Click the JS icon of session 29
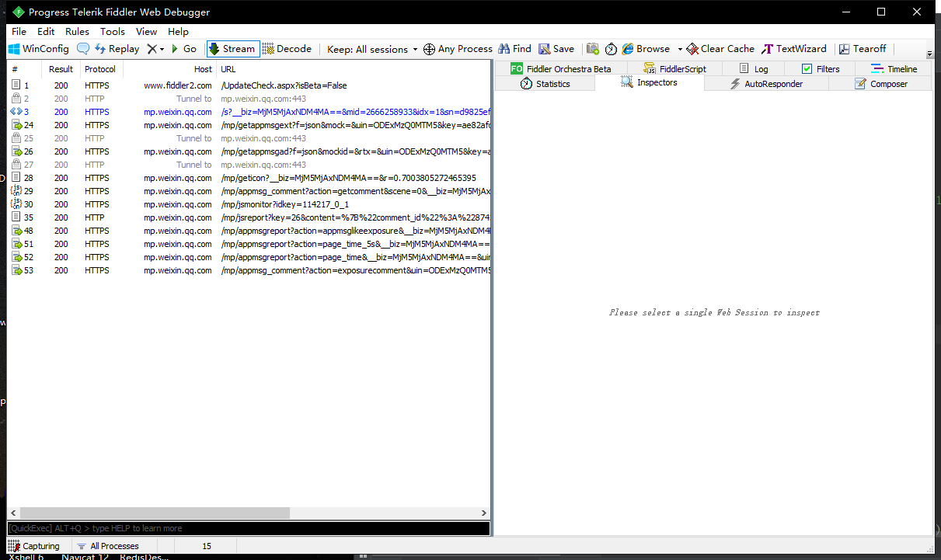Screen dimensions: 941x560 tap(16, 191)
